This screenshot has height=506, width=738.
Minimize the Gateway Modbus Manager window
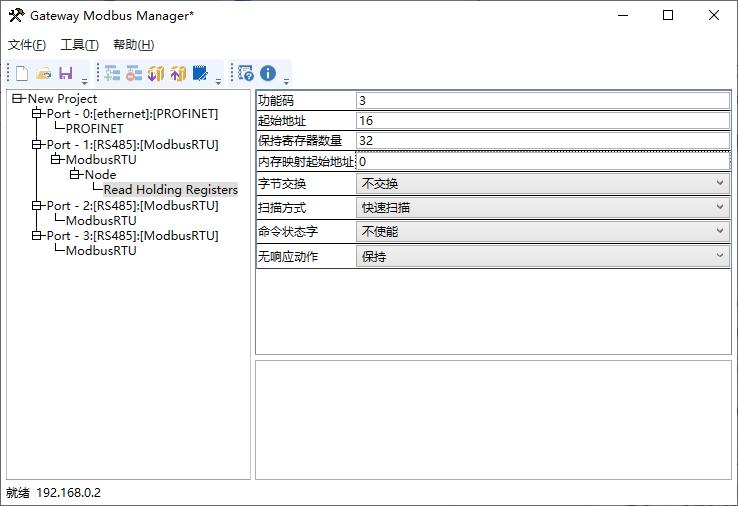623,15
